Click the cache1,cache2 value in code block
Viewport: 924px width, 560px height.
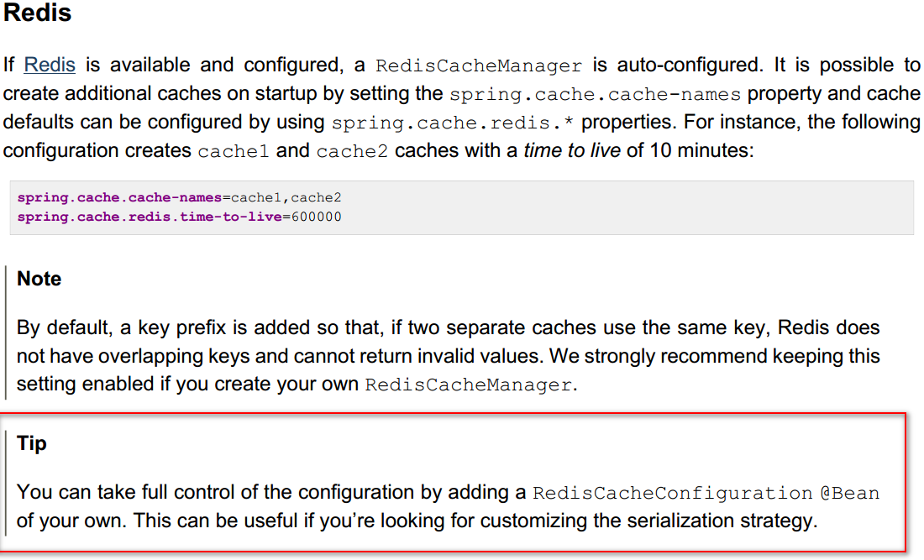click(x=286, y=198)
